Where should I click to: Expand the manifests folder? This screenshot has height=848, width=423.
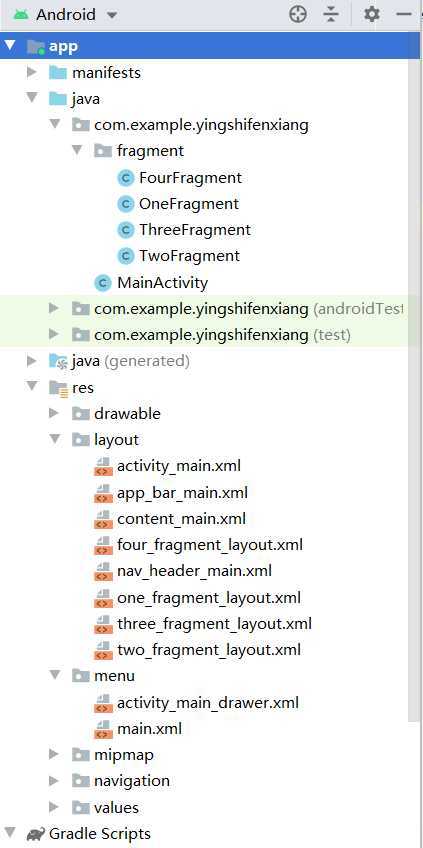pos(32,72)
